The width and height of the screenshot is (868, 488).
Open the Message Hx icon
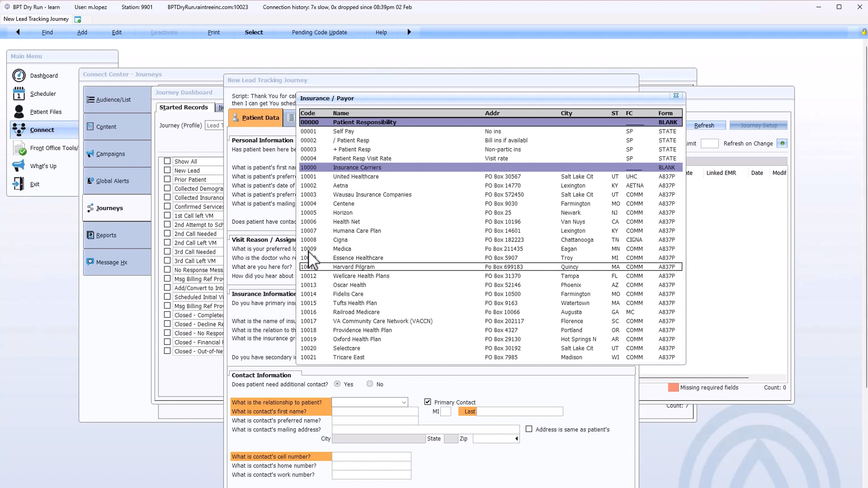click(x=90, y=262)
